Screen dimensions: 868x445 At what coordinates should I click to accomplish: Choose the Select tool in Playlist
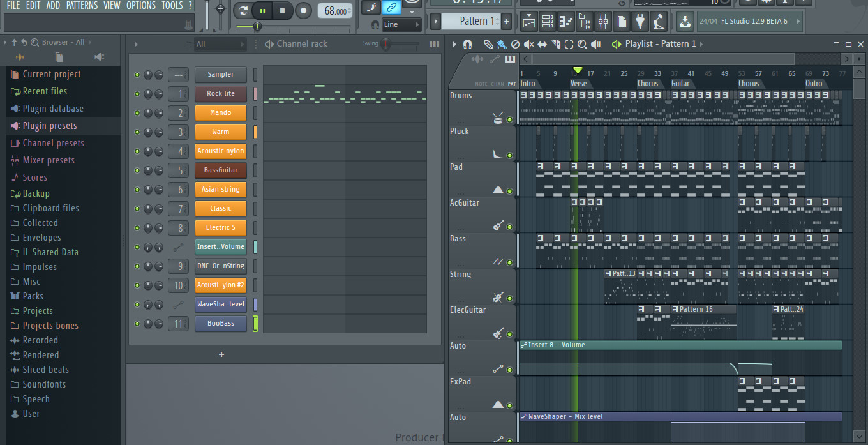pyautogui.click(x=569, y=44)
